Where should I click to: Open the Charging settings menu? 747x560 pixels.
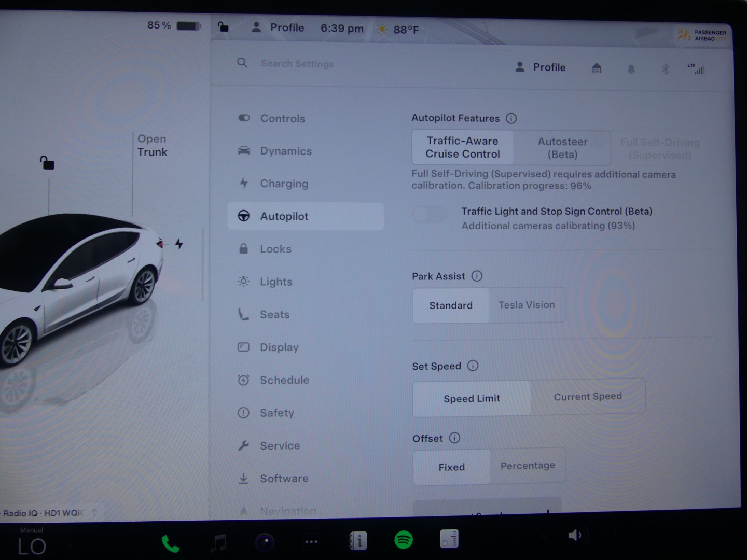pyautogui.click(x=284, y=184)
